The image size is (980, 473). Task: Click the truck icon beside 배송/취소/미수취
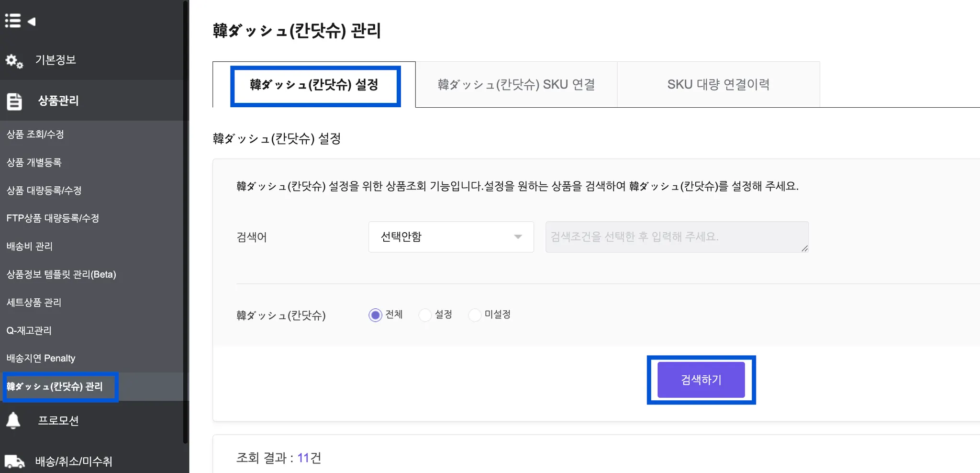point(14,462)
